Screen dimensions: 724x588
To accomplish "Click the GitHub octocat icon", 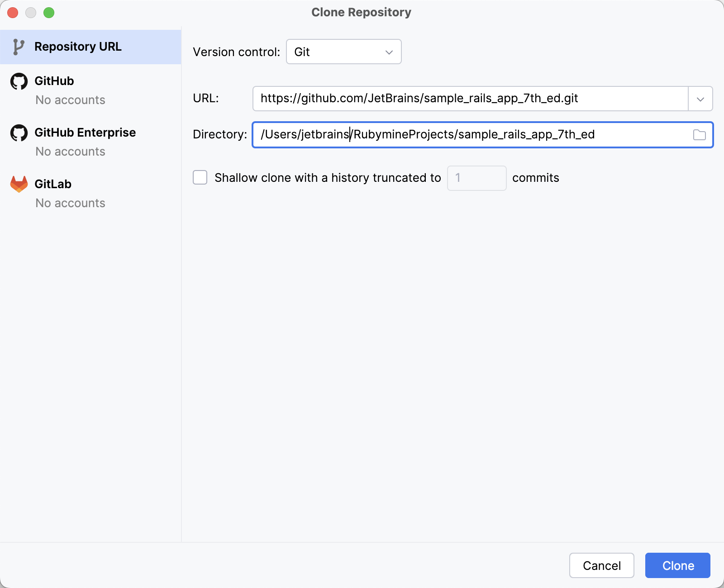I will [x=19, y=81].
